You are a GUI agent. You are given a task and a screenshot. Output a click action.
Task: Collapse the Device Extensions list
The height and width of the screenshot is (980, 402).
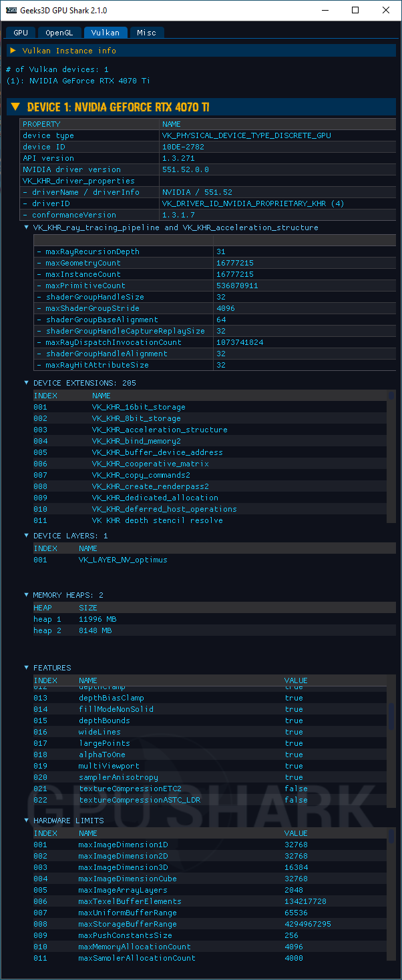pyautogui.click(x=27, y=383)
